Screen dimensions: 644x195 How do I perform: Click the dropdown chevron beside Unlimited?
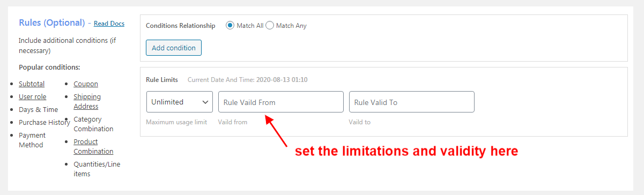point(206,102)
